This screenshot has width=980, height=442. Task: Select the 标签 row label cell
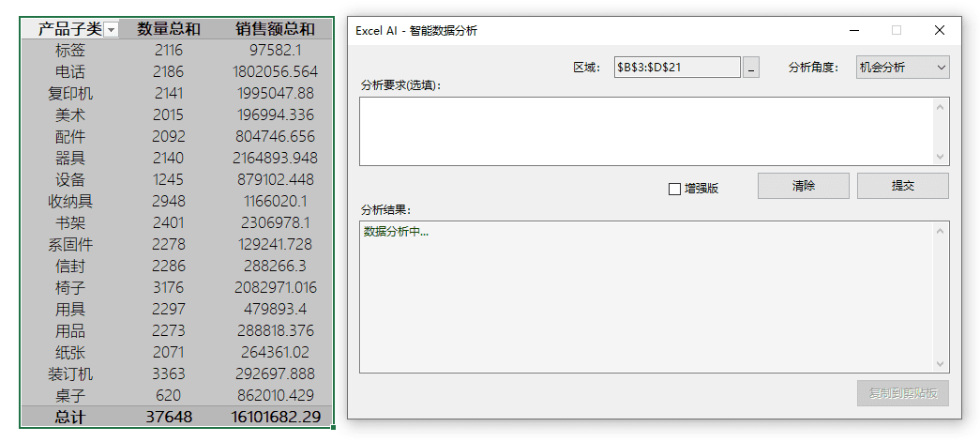(x=70, y=50)
